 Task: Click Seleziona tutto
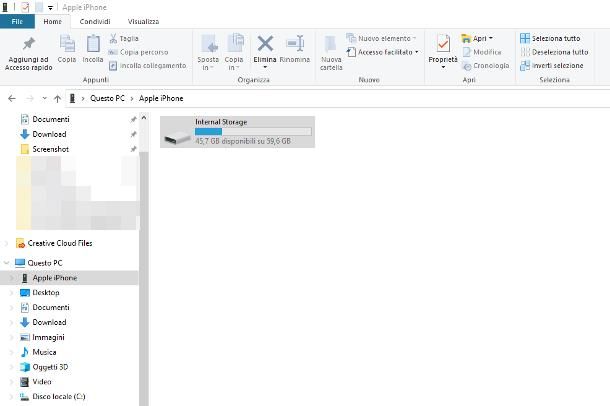coord(550,38)
